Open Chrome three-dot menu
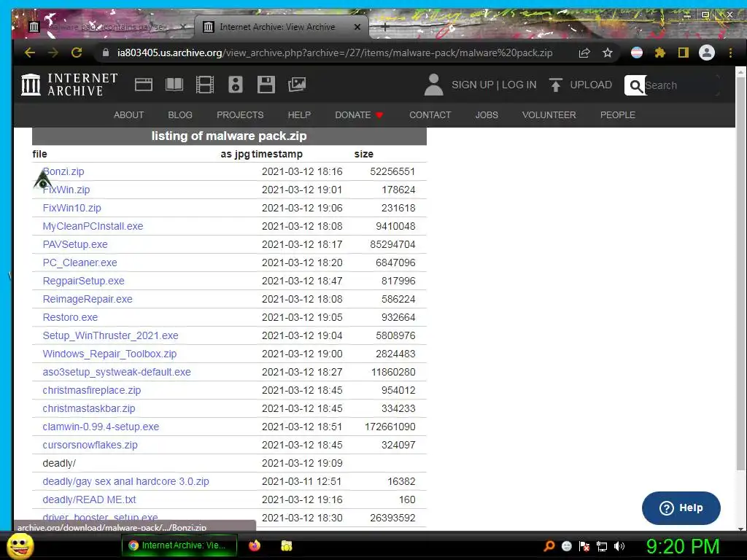The height and width of the screenshot is (560, 747). (730, 52)
